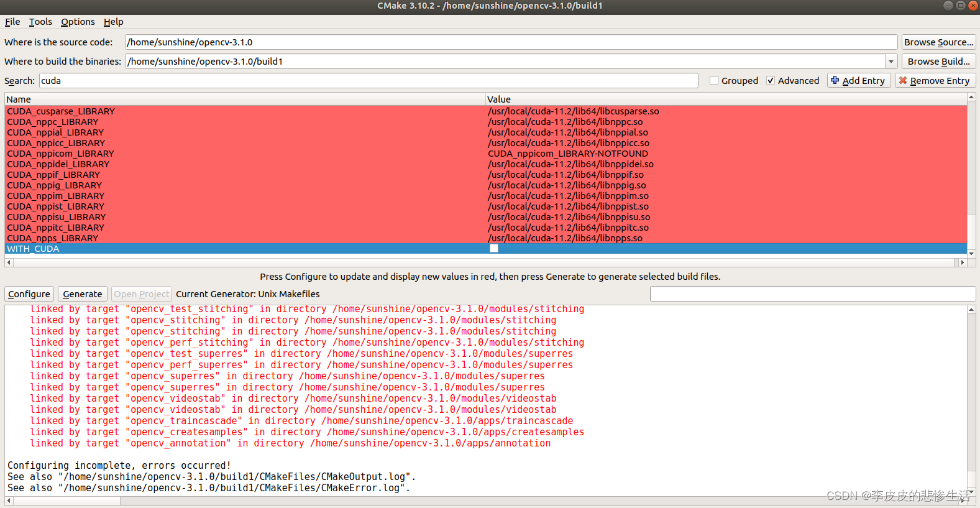Click Browse Build button
Image resolution: width=980 pixels, height=508 pixels.
click(x=938, y=62)
